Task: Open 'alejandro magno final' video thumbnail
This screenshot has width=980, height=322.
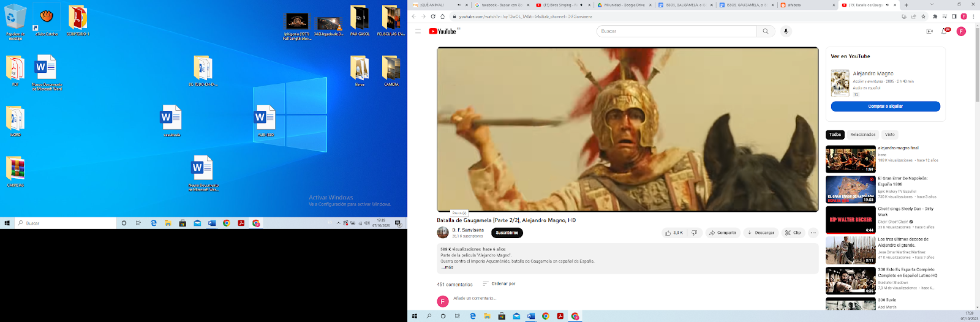Action: click(851, 159)
